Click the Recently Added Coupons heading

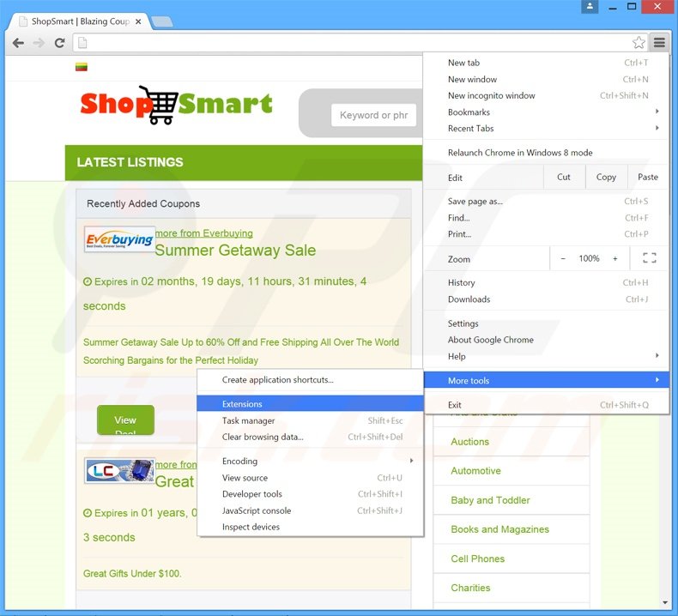point(143,203)
